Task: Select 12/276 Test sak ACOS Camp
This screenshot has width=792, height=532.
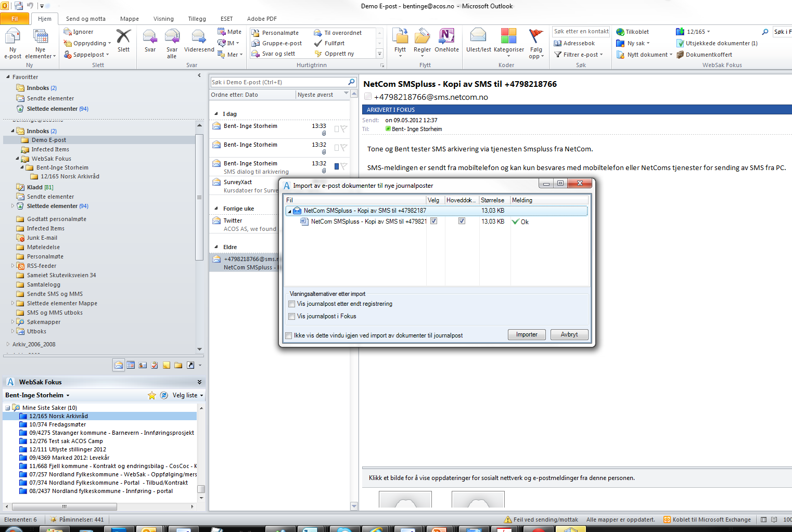Action: pos(66,441)
